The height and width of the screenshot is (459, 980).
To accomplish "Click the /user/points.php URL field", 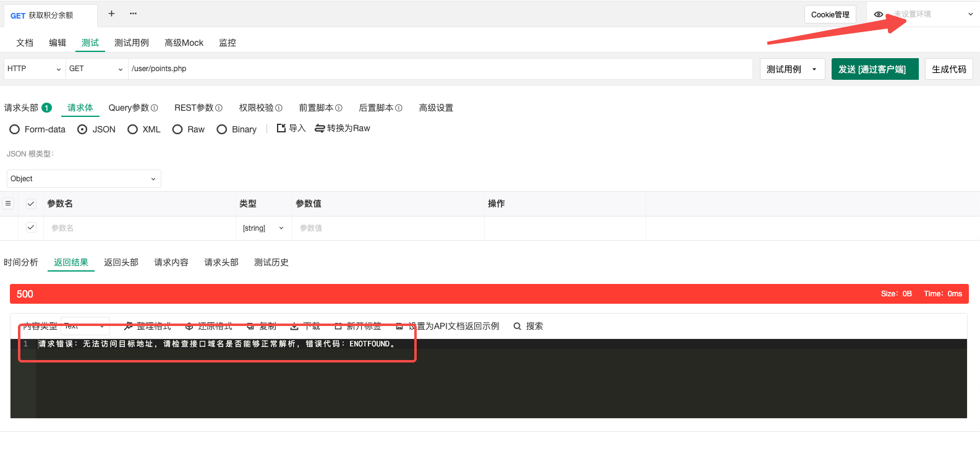I will coord(440,69).
